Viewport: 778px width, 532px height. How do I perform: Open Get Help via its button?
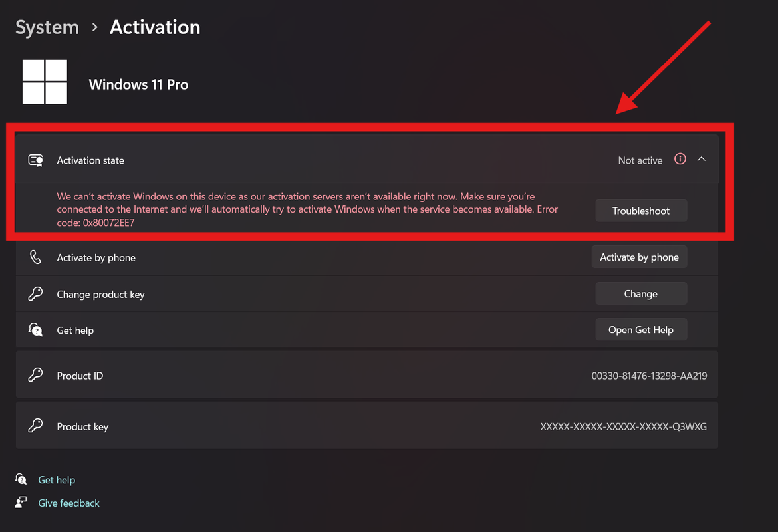tap(641, 330)
